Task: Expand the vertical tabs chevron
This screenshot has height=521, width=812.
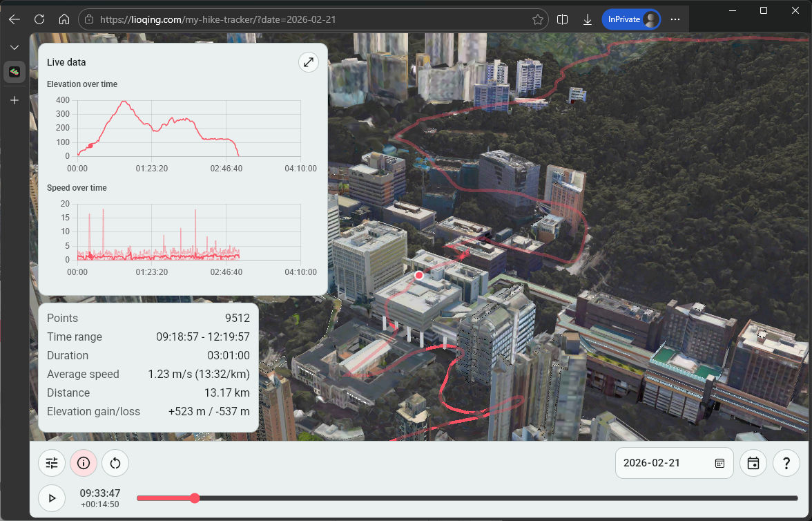Action: tap(14, 47)
